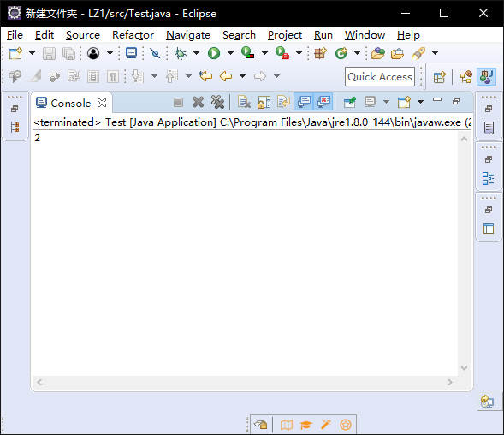Open the Navigate menu
Screen dimensions: 504x435
click(x=188, y=35)
